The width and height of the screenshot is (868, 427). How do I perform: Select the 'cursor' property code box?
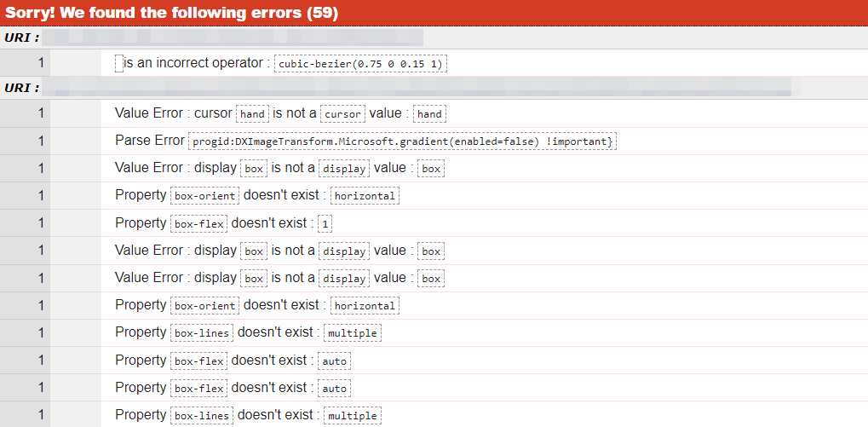coord(342,114)
